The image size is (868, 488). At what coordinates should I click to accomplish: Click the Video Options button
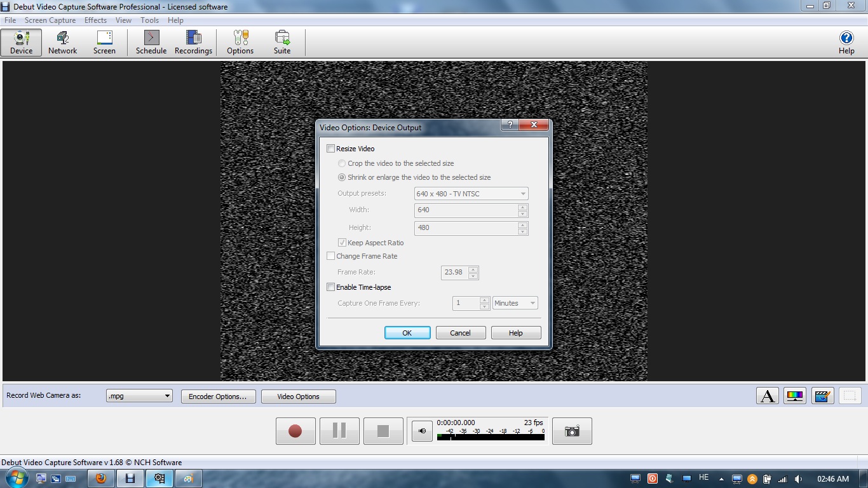point(299,396)
